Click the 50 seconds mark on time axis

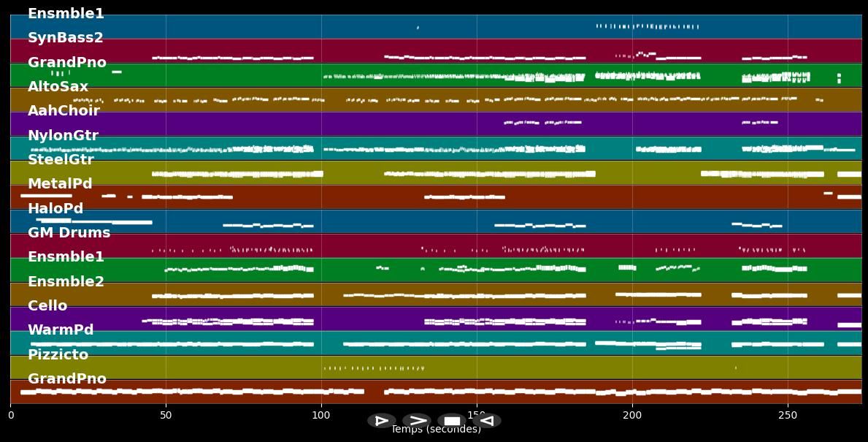pyautogui.click(x=166, y=416)
